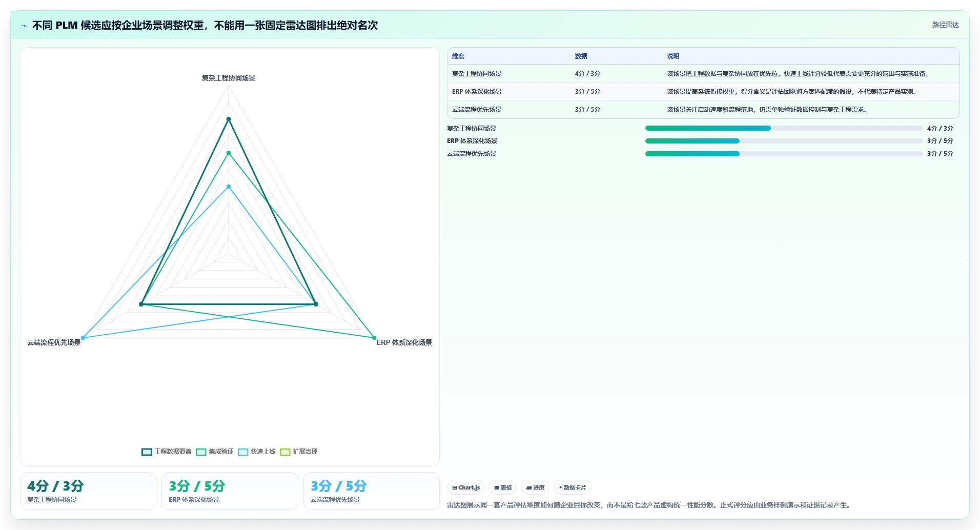The height and width of the screenshot is (530, 980).
Task: Click the 说明 column header
Action: 673,56
